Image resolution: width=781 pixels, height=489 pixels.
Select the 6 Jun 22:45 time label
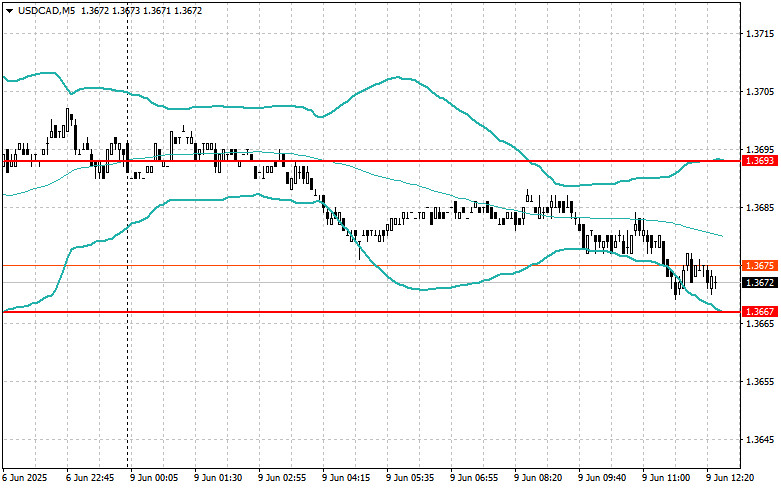[90, 478]
